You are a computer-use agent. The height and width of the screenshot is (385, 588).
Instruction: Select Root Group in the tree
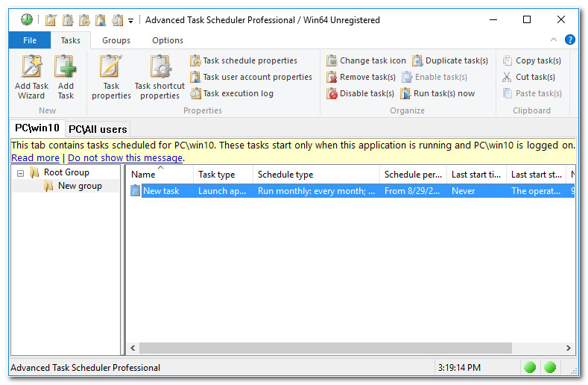pos(66,172)
